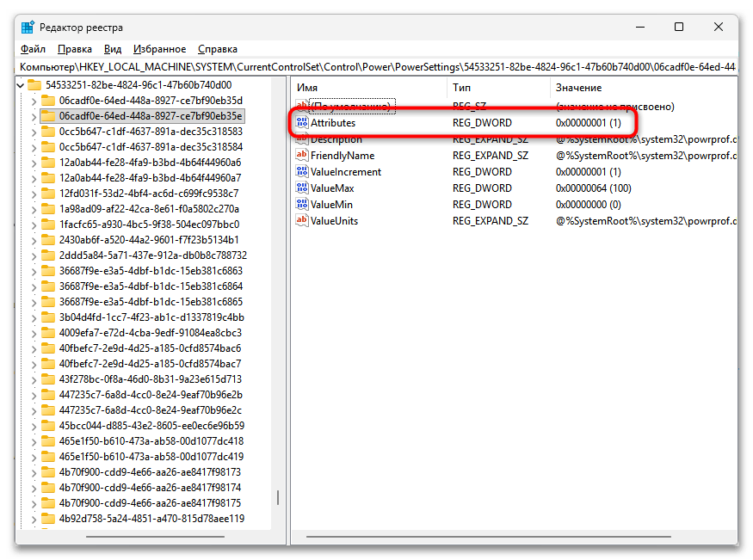Click the tree pane vertical scrollbar thumb
Viewport: 753px width, 560px height.
(x=278, y=497)
